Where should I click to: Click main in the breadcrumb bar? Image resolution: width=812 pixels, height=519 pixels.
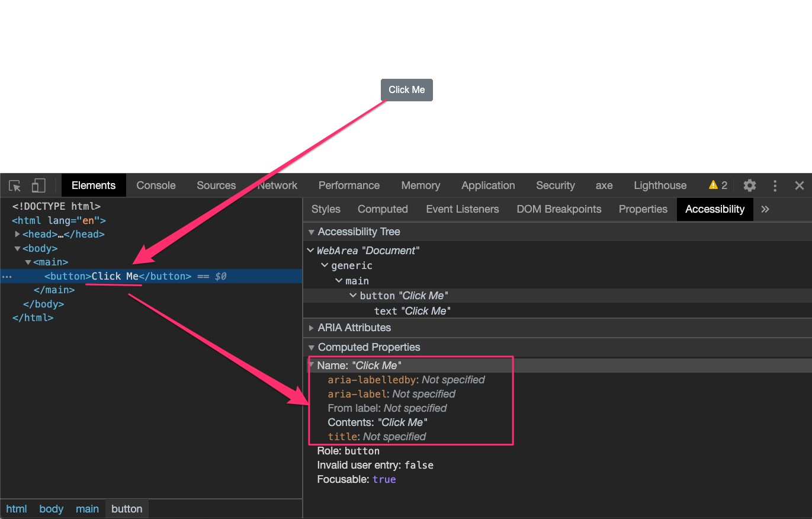tap(88, 509)
